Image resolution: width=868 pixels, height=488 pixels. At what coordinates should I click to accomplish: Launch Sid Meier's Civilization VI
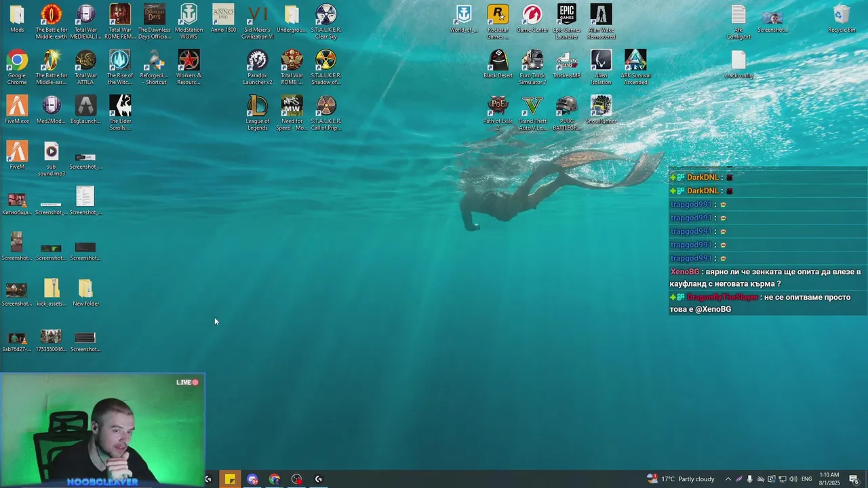[258, 22]
